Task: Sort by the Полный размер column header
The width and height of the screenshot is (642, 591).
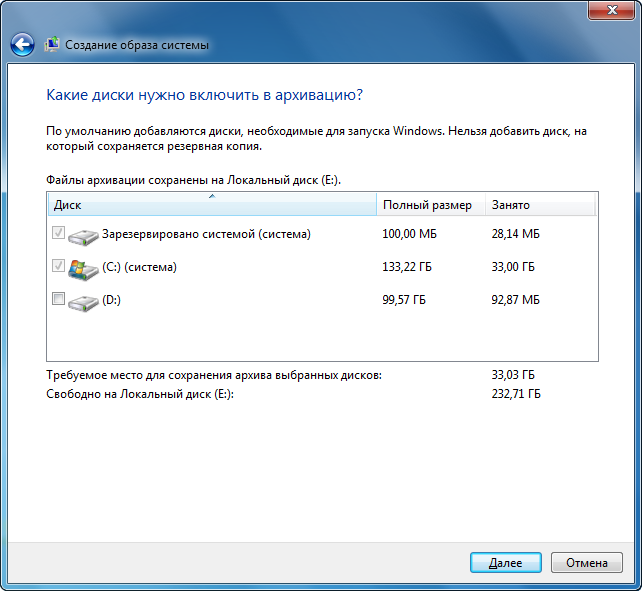Action: click(x=431, y=204)
